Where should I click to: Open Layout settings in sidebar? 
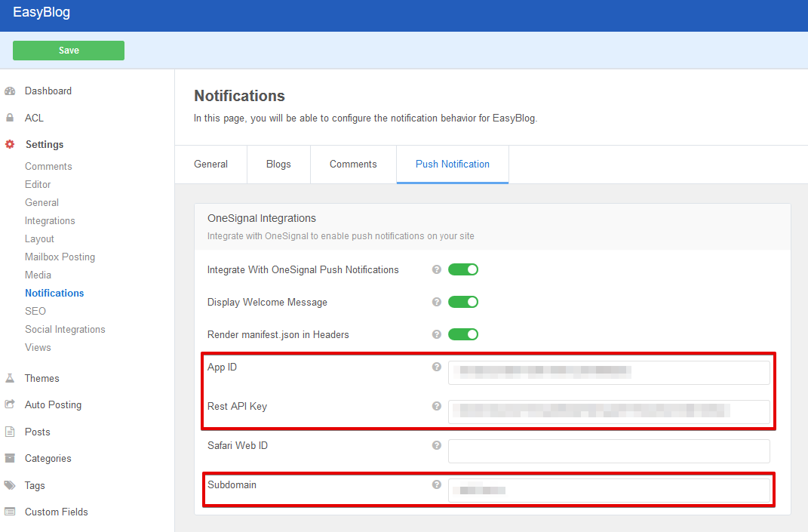(39, 239)
